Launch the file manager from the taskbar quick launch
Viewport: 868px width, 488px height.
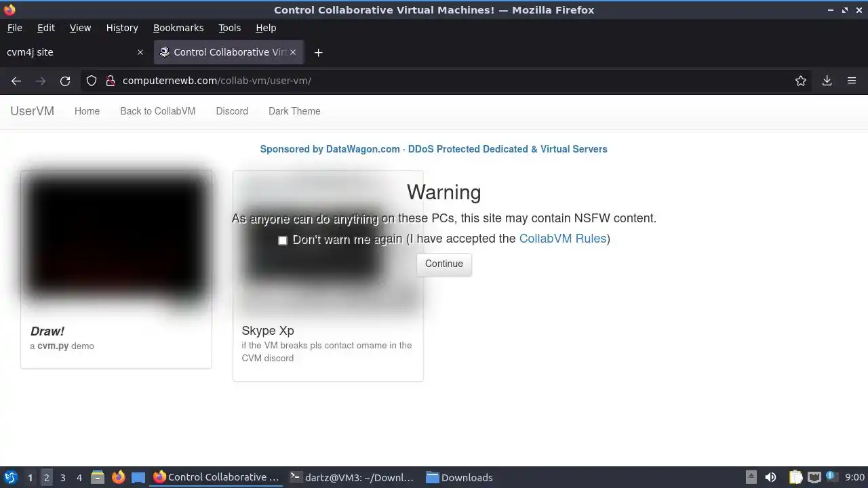pos(98,477)
